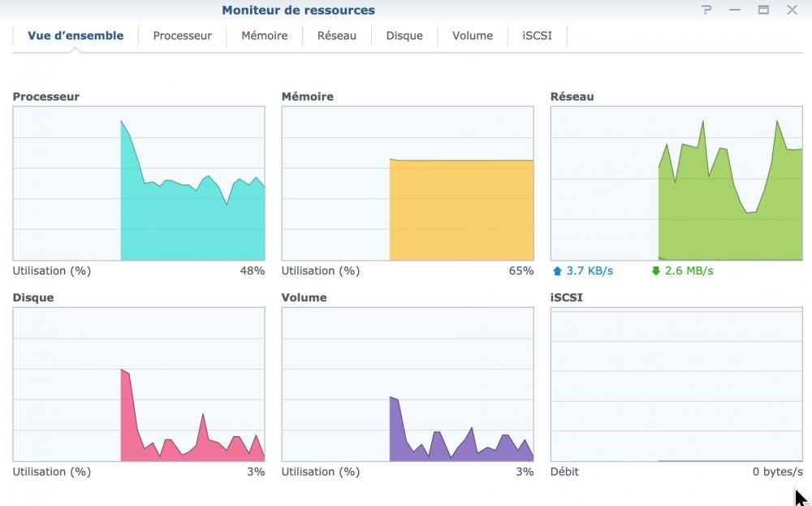Viewport: 812px width, 506px height.
Task: Close the Moniteur de ressources window
Action: pos(792,11)
